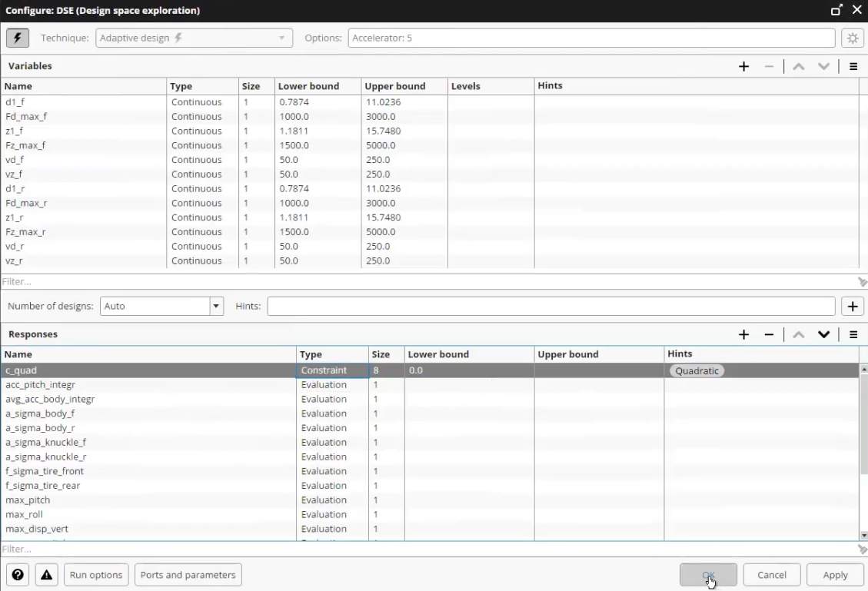Open the options gear settings icon

[x=853, y=38]
